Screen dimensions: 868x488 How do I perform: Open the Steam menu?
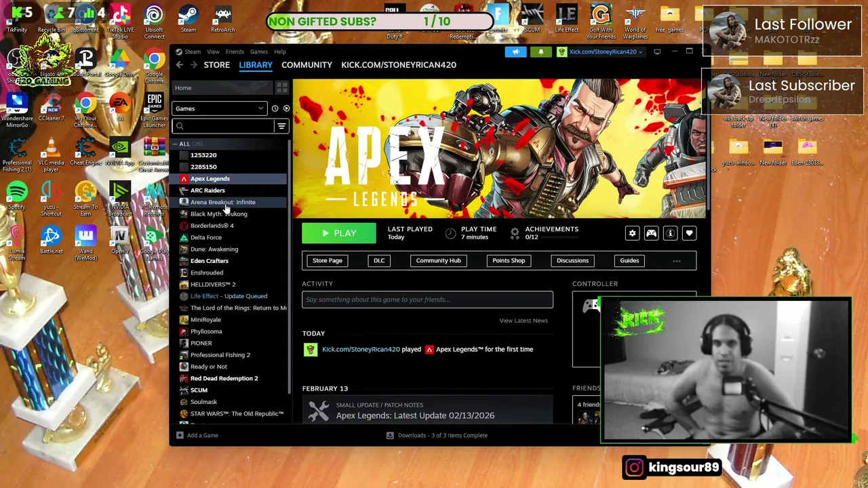(x=193, y=52)
